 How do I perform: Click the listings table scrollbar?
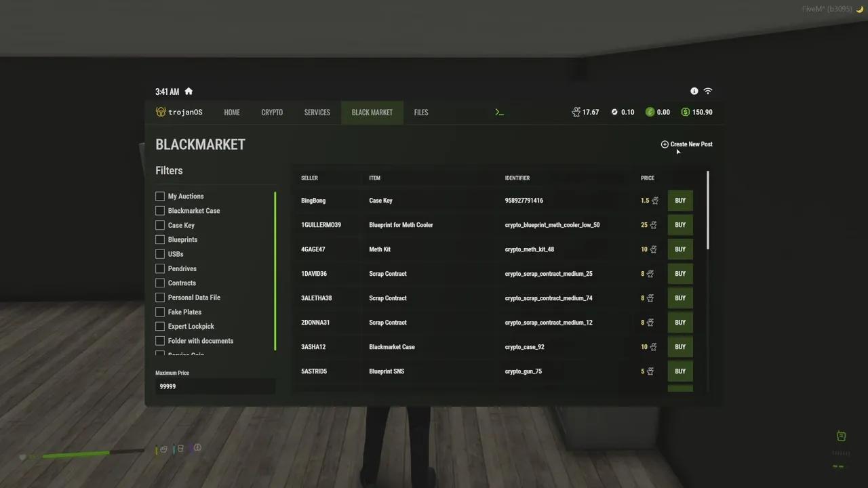[708, 210]
